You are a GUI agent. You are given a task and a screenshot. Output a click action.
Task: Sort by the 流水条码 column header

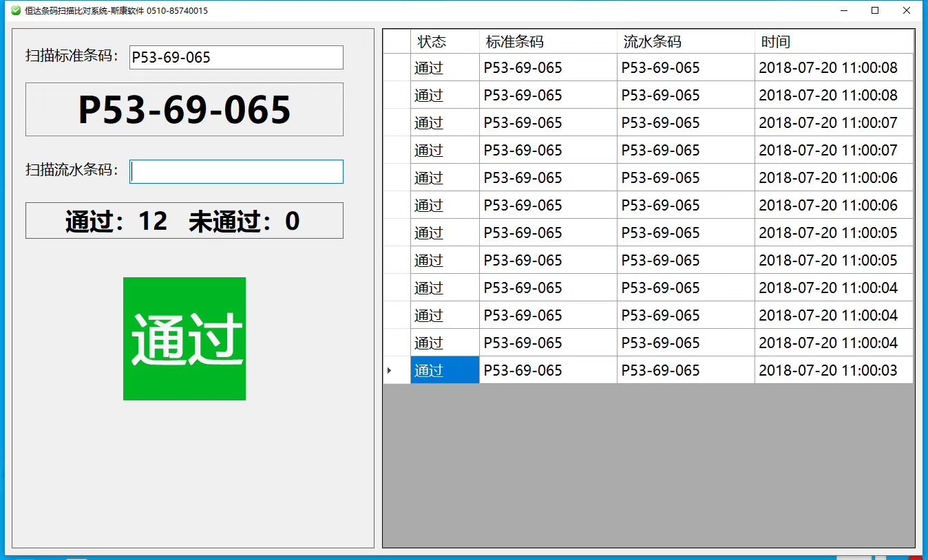pos(686,41)
